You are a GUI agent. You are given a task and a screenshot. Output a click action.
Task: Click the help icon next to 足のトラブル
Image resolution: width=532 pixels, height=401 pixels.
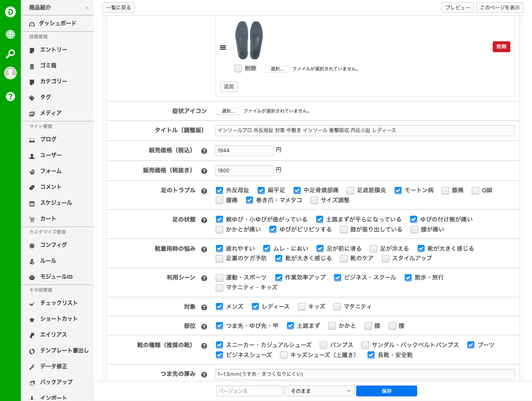coord(204,191)
